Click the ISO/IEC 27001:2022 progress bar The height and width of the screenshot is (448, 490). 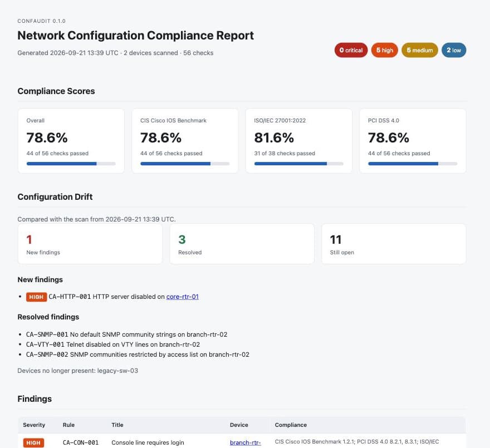point(299,164)
